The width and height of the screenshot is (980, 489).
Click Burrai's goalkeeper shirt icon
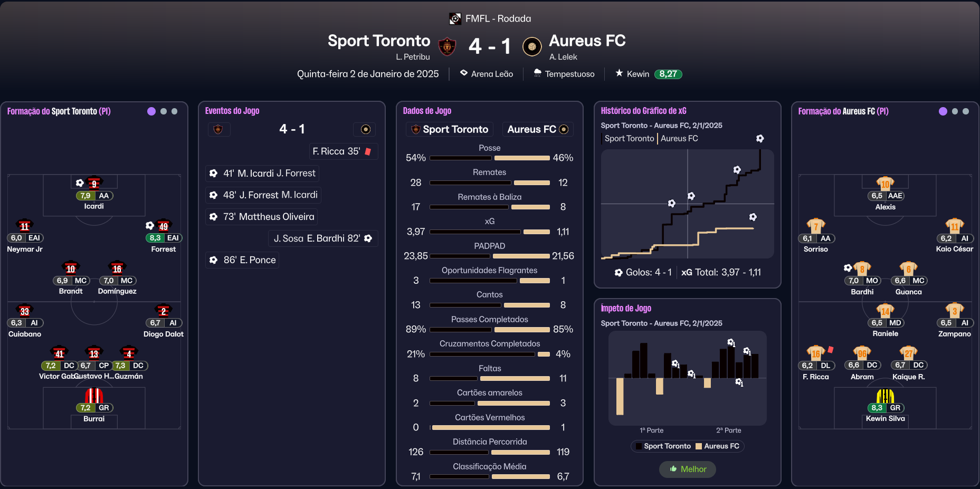pos(94,395)
